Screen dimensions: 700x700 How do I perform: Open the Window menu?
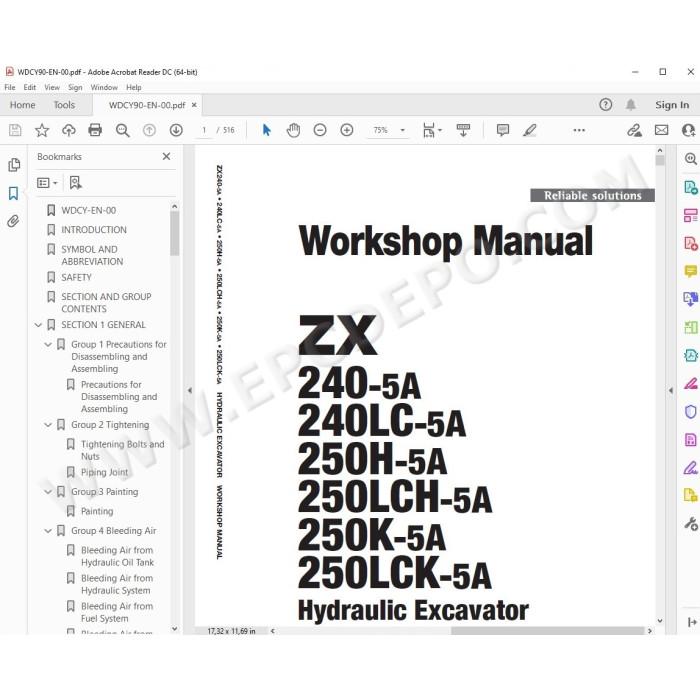point(104,88)
